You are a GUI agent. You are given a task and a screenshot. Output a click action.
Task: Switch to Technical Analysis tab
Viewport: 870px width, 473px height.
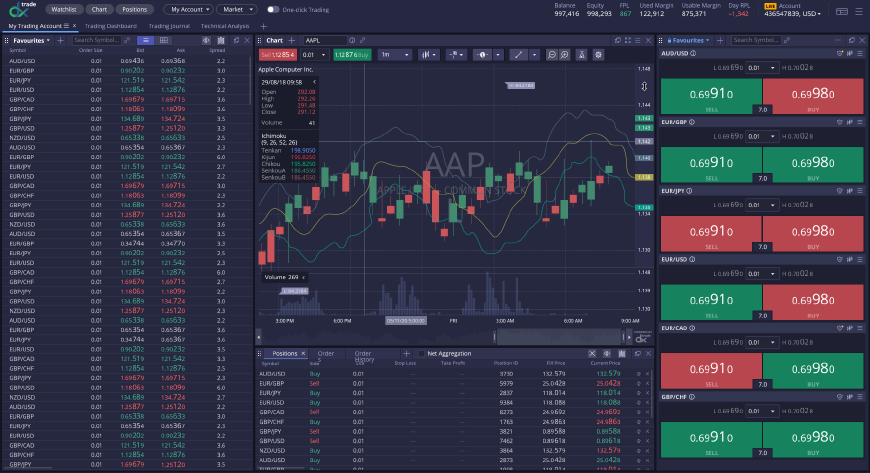click(x=225, y=26)
